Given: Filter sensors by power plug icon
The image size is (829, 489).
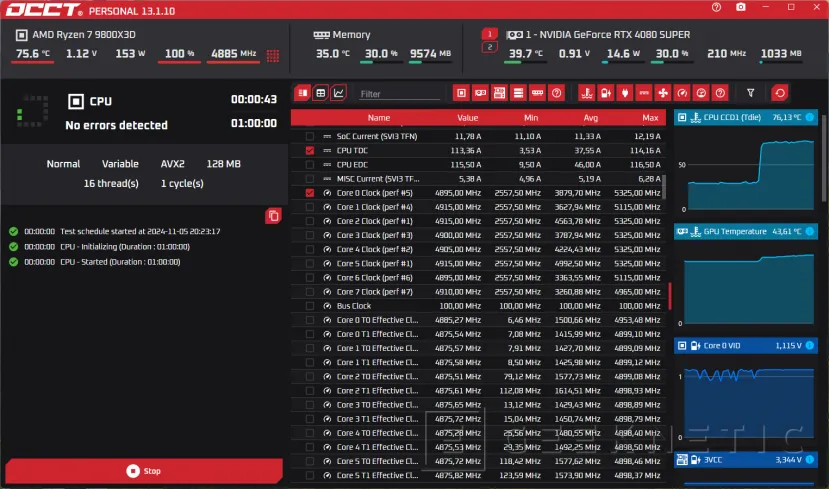Looking at the screenshot, I should coord(625,93).
